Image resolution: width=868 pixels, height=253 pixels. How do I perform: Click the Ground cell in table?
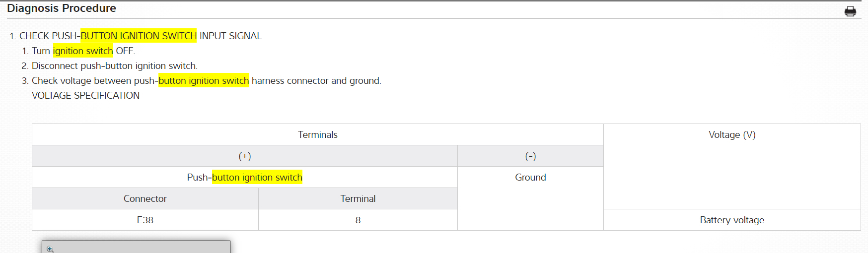(530, 177)
